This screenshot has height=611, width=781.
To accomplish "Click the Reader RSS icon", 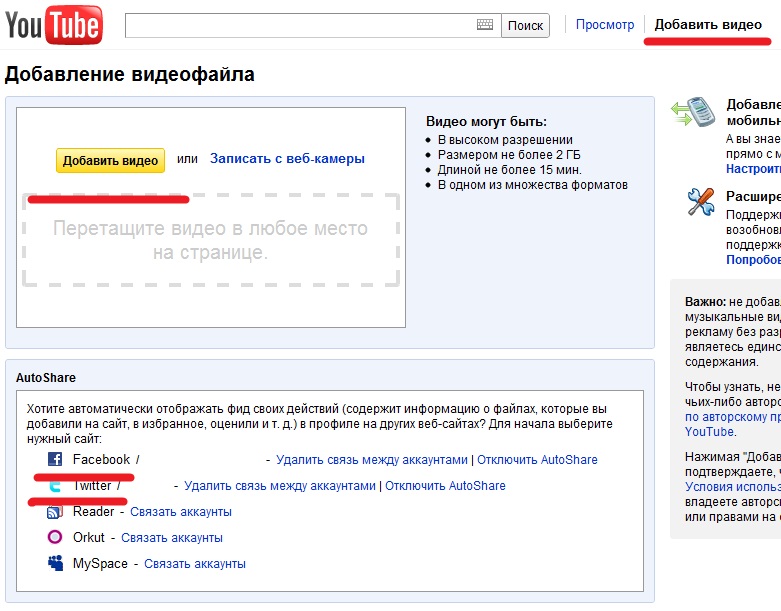I will click(x=55, y=512).
